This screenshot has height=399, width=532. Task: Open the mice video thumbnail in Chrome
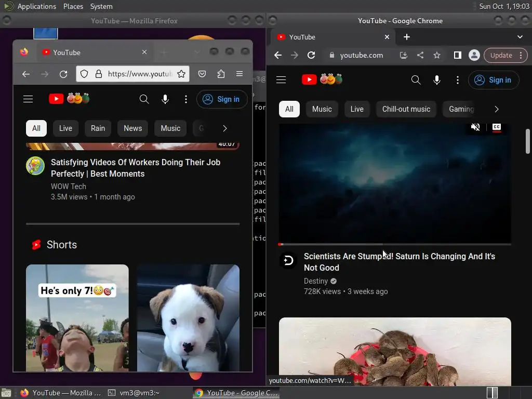(395, 352)
